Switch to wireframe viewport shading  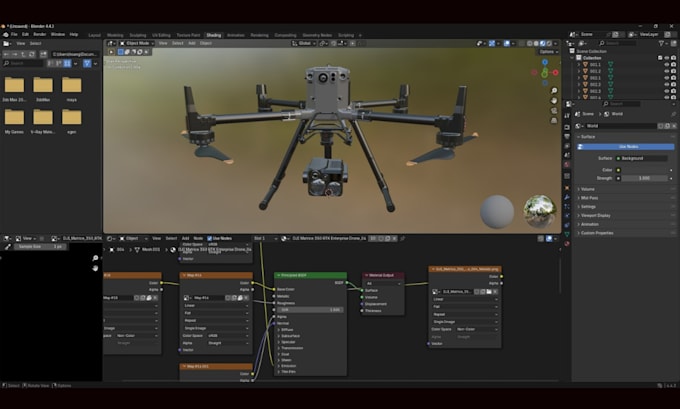pos(530,43)
